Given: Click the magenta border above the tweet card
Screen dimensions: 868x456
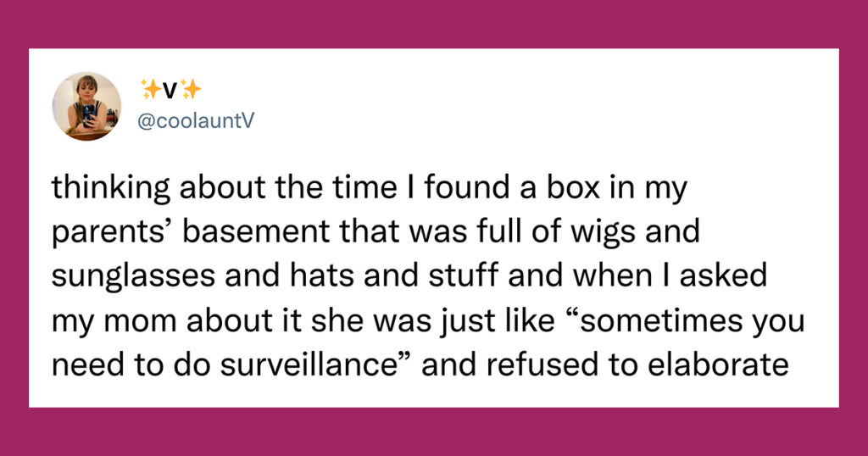Looking at the screenshot, I should pos(434,24).
